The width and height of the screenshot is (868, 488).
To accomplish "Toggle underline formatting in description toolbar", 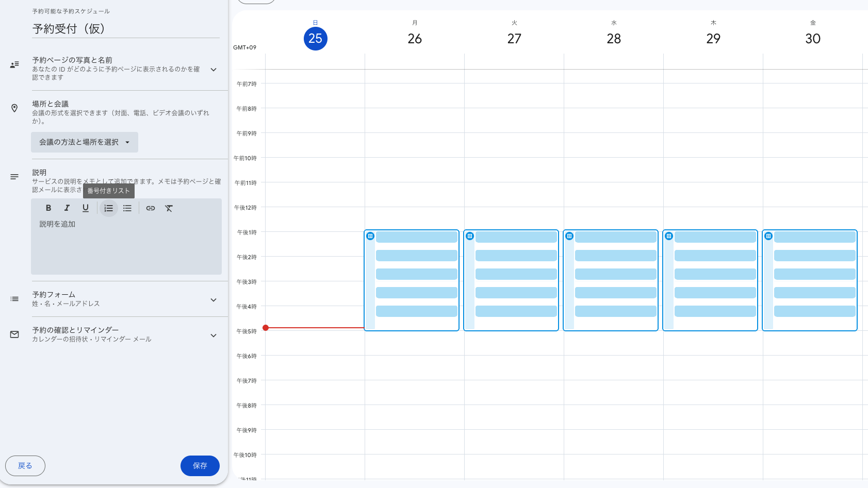I will tap(86, 208).
